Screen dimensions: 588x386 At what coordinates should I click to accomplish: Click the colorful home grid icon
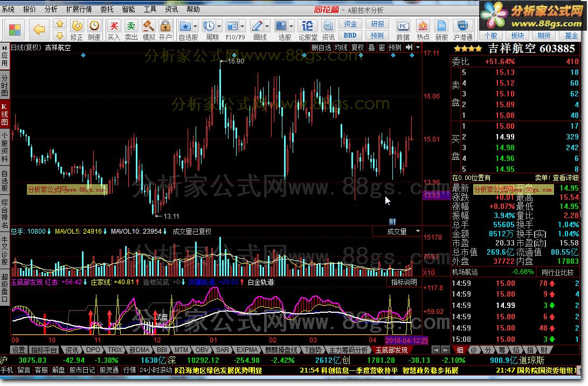tap(15, 29)
